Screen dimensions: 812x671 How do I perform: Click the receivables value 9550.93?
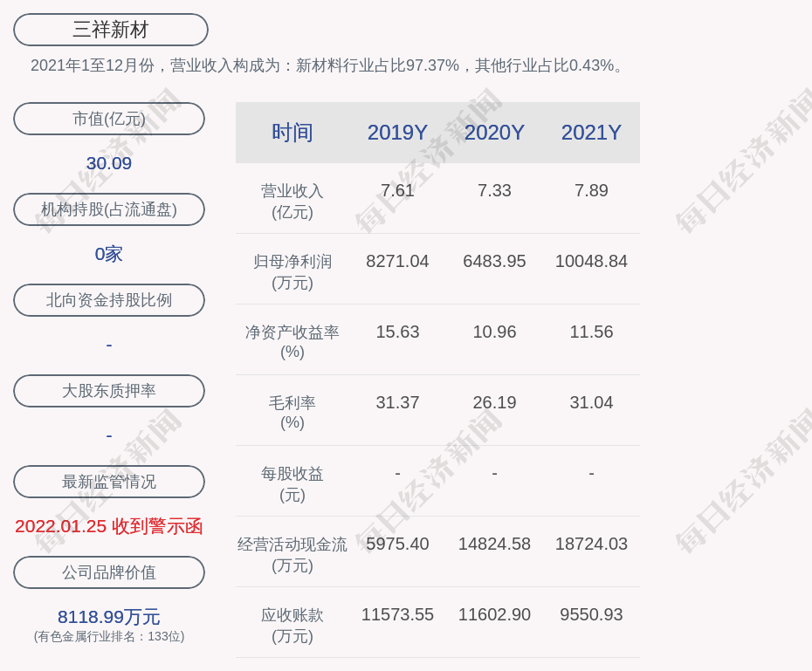pyautogui.click(x=591, y=614)
